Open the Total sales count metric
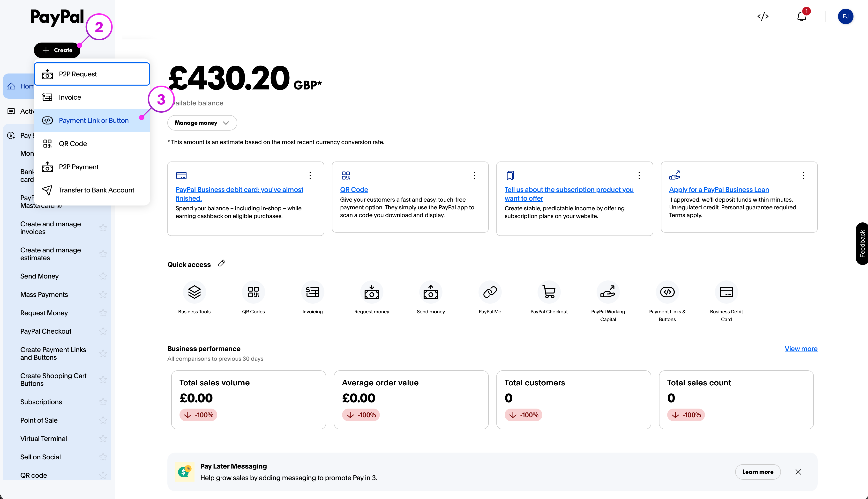868x499 pixels. coord(699,382)
